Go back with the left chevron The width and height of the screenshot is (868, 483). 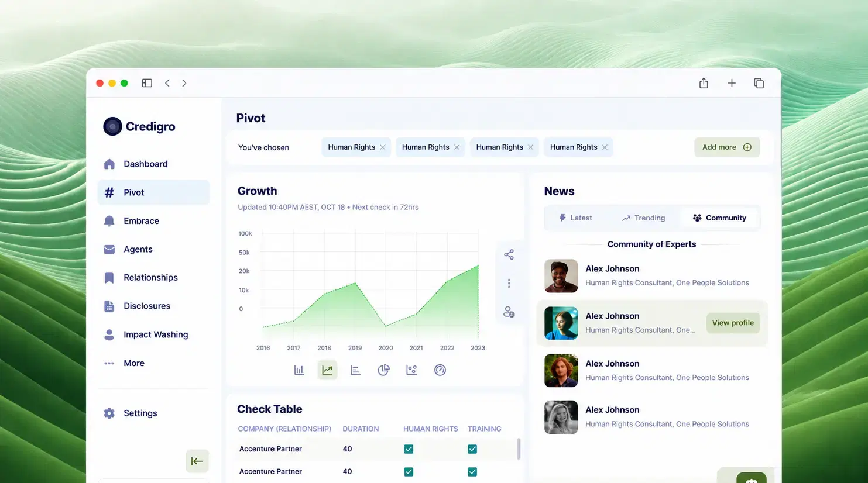tap(167, 83)
